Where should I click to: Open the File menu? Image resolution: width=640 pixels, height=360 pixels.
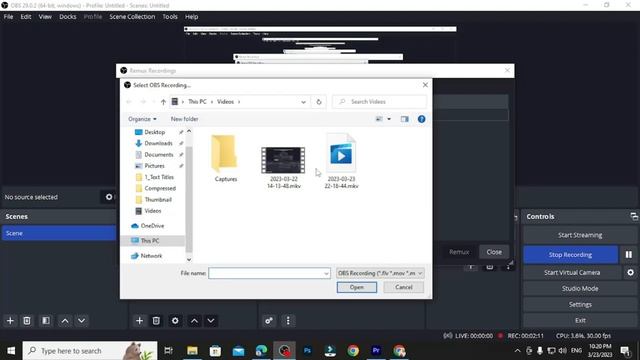(8, 17)
